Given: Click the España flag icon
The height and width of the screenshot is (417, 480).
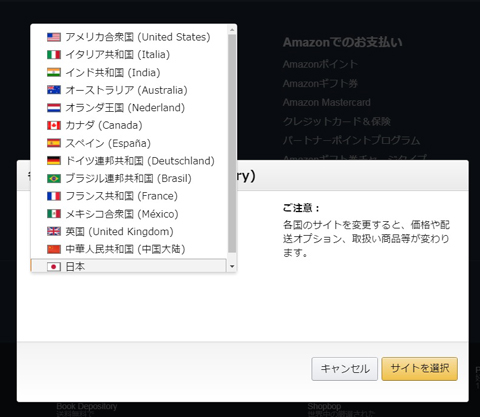Looking at the screenshot, I should tap(54, 143).
